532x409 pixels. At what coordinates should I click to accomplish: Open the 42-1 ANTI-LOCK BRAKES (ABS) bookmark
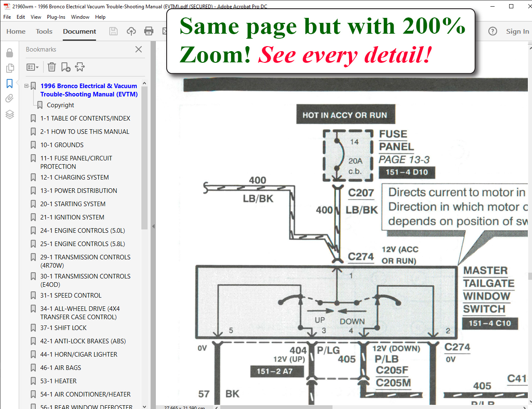pyautogui.click(x=83, y=341)
